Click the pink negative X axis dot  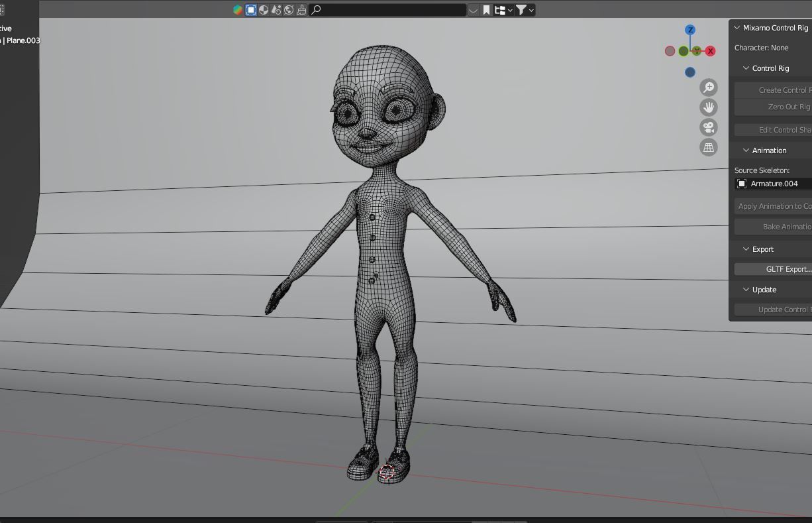click(x=670, y=51)
